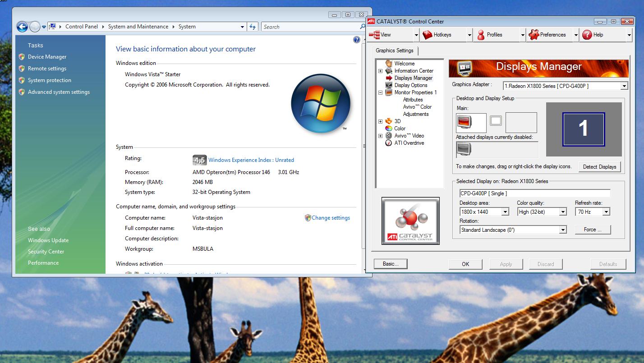Image resolution: width=644 pixels, height=363 pixels.
Task: Open the Refresh rate dropdown
Action: pyautogui.click(x=606, y=212)
